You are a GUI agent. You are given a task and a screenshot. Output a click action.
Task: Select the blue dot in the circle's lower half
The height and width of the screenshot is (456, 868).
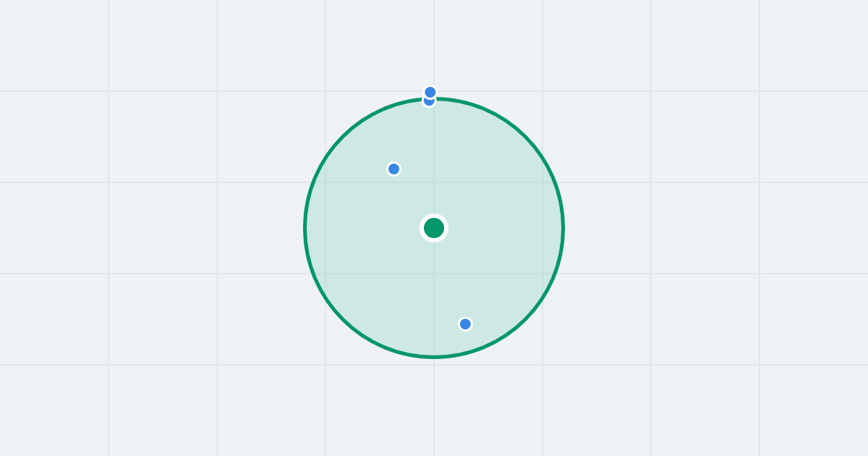[x=465, y=324]
